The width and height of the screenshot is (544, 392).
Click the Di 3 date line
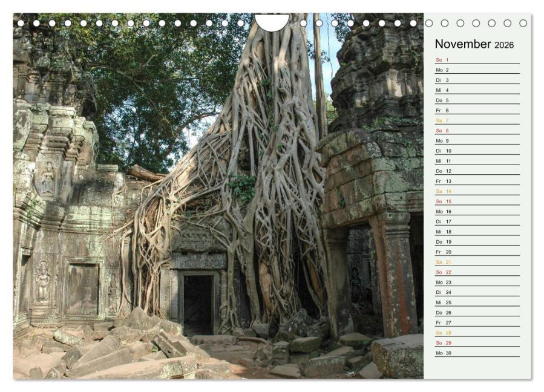point(477,80)
